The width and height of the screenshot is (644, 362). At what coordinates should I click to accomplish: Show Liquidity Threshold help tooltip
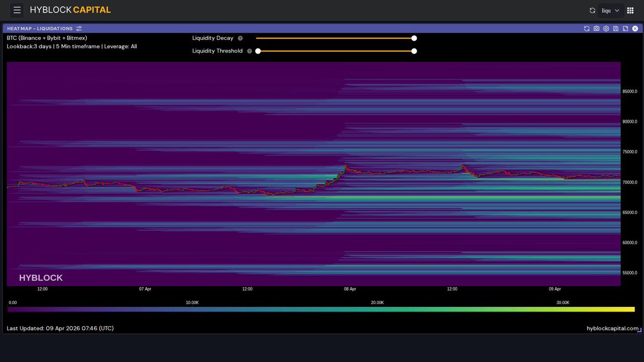[250, 51]
